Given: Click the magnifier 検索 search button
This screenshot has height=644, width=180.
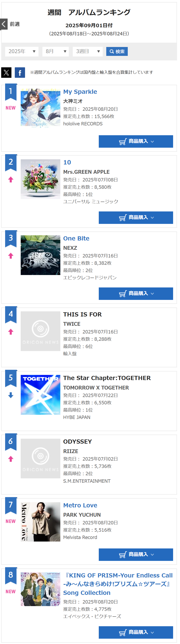Looking at the screenshot, I should pos(117,52).
